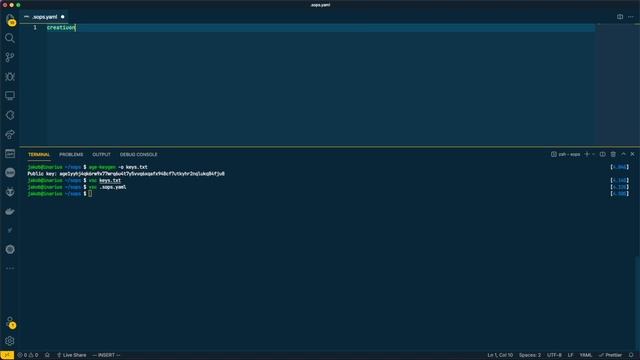Screen dimensions: 640x360
Task: Maximize the panel with the chevron up
Action: tap(623, 154)
